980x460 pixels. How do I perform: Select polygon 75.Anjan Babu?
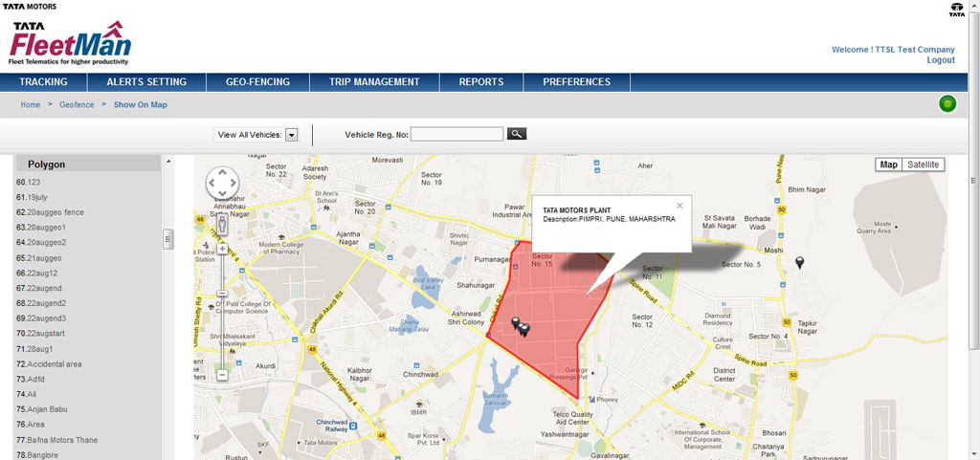tap(41, 409)
